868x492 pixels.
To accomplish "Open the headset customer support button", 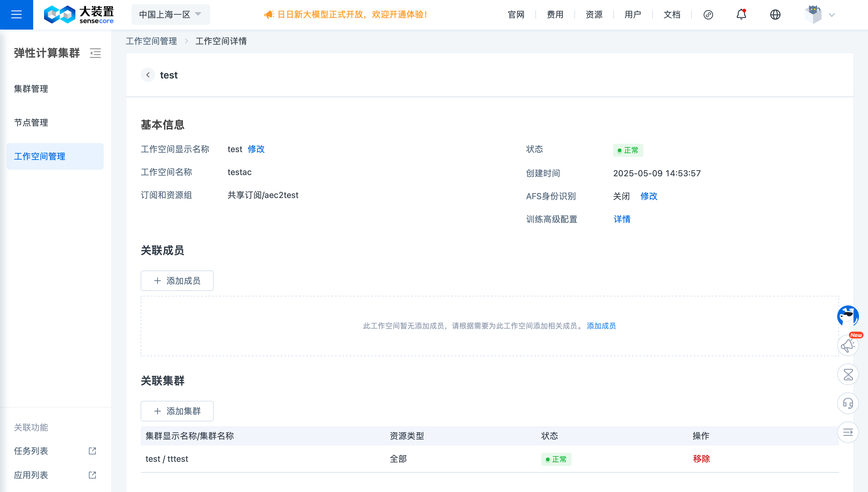I will [x=848, y=403].
